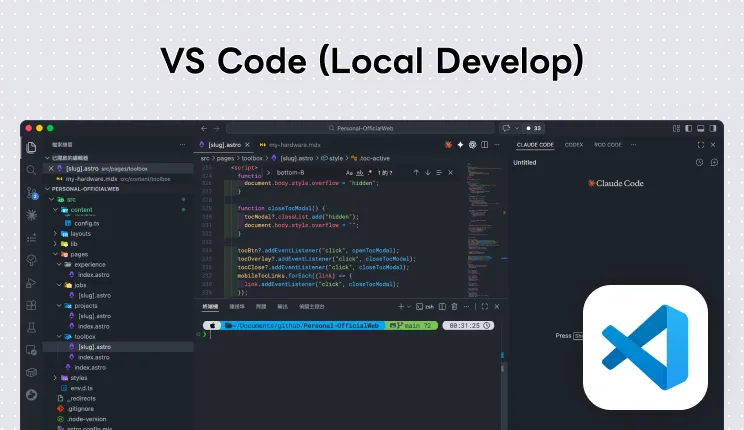Click the Claude Code icon in editor toolbar
The height and width of the screenshot is (430, 744).
click(x=448, y=145)
